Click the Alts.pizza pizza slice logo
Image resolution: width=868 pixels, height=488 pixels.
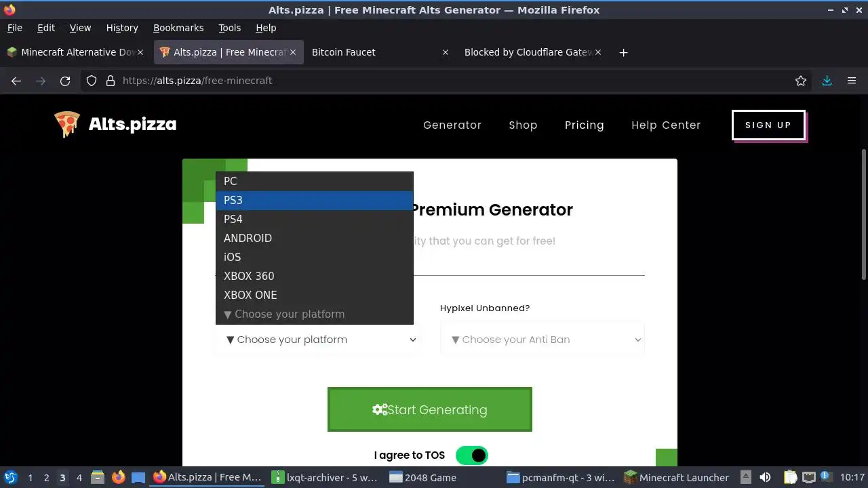(67, 125)
